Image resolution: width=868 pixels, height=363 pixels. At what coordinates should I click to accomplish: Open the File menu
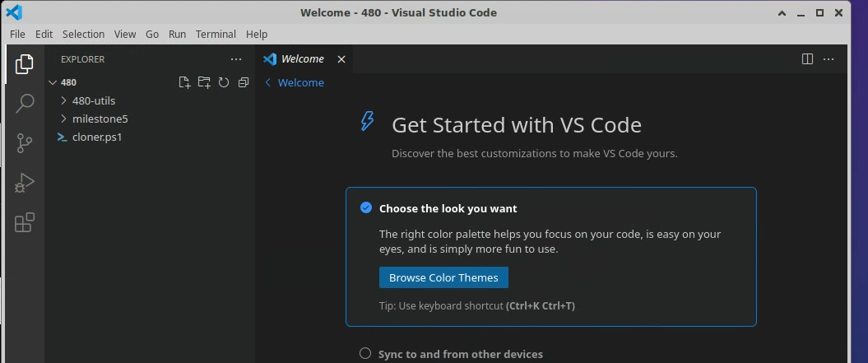point(18,34)
